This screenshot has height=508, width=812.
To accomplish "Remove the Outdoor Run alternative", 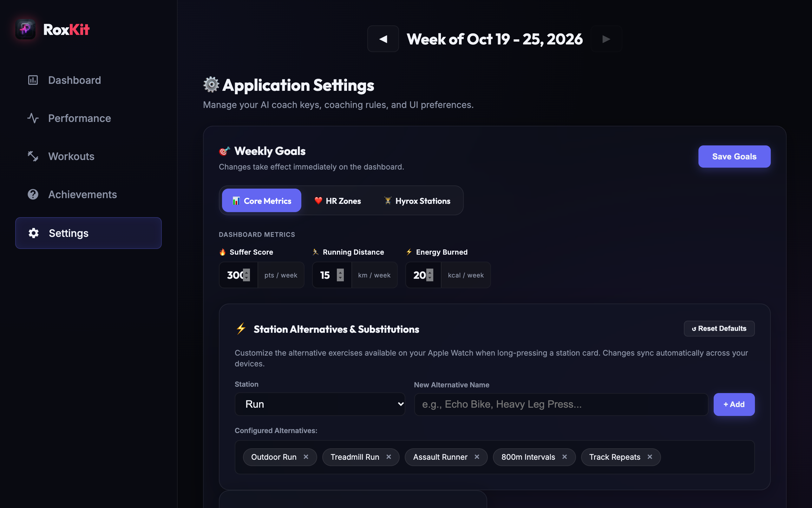I will tap(306, 457).
